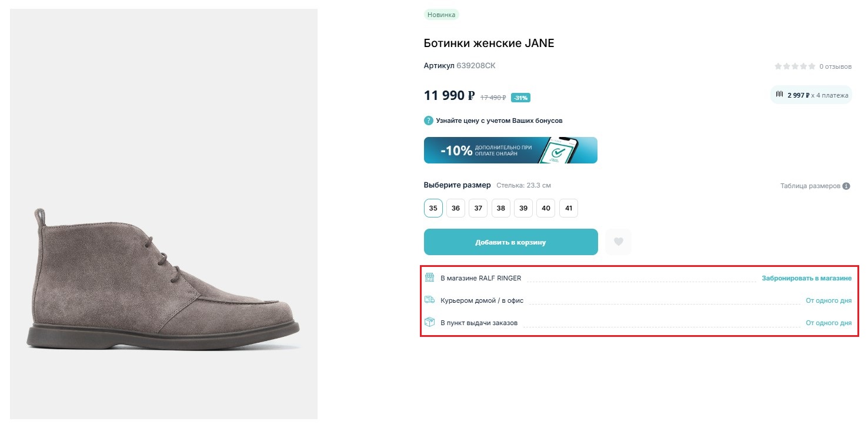Screen dimensions: 868x428
Task: Select size 36
Action: click(456, 208)
